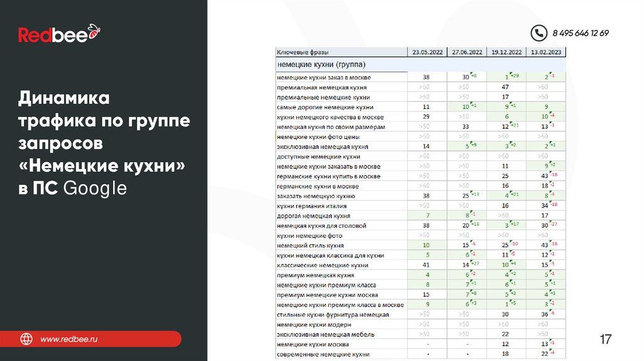The width and height of the screenshot is (644, 361).
Task: Click row 'классические немецкие кухни'
Action: pos(421,265)
